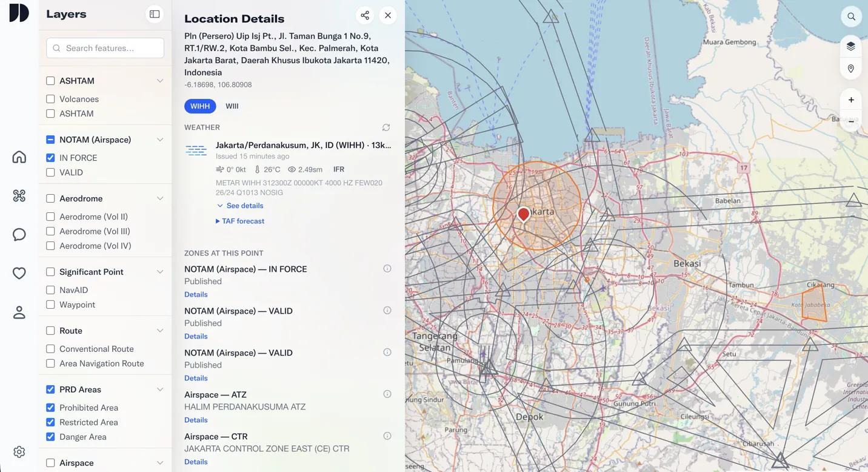Image resolution: width=868 pixels, height=472 pixels.
Task: Collapse the Layers panel with sidebar toggle icon
Action: (155, 14)
